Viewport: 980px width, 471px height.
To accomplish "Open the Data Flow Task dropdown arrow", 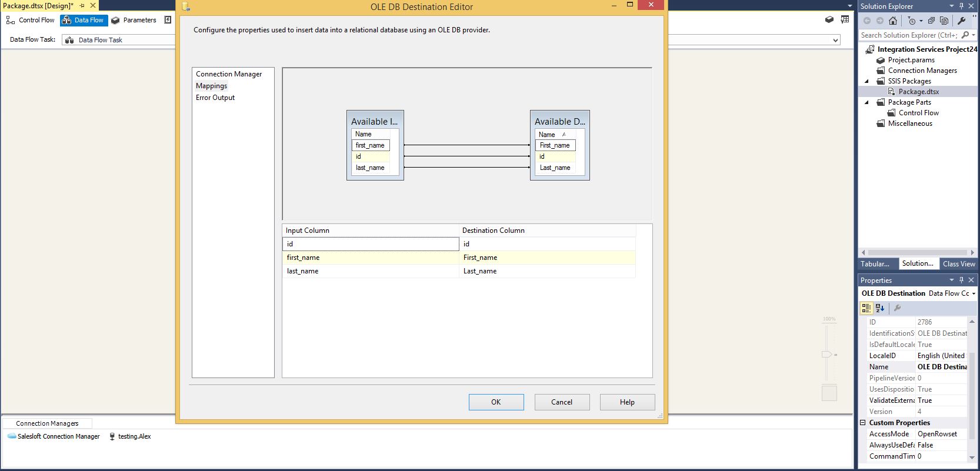I will pos(835,40).
